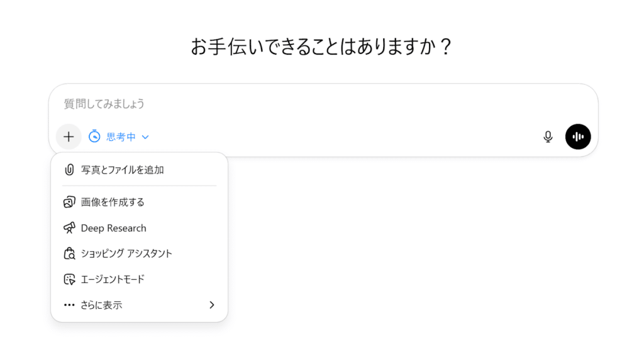Select the Deep Research menu label
Screen dimensions: 644x341
pyautogui.click(x=114, y=228)
